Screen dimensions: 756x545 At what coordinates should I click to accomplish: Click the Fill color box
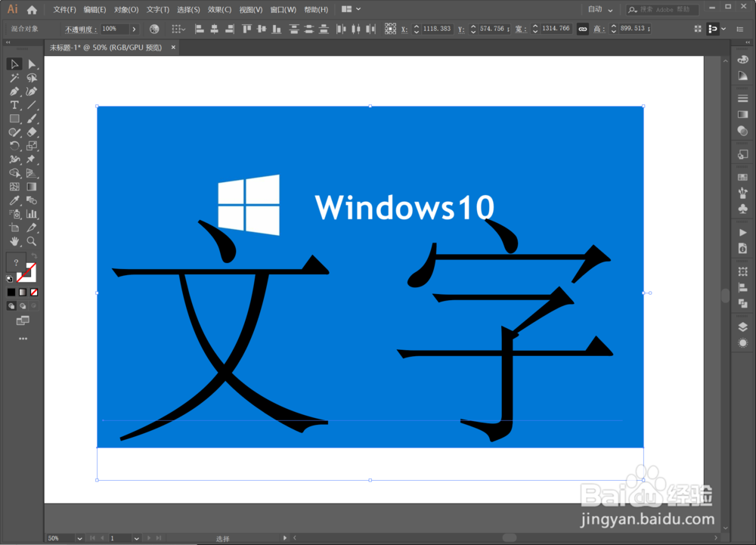coord(14,262)
